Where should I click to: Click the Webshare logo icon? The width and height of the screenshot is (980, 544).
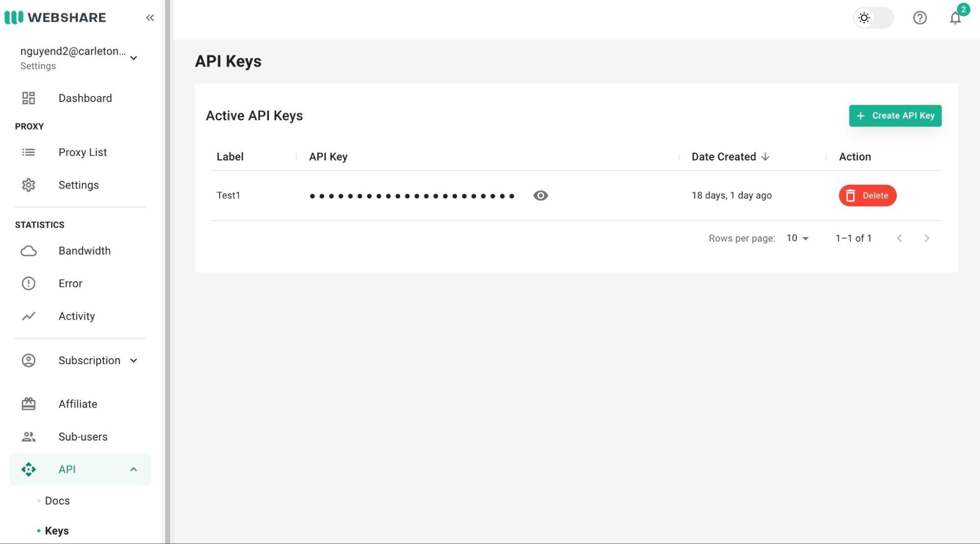point(13,16)
